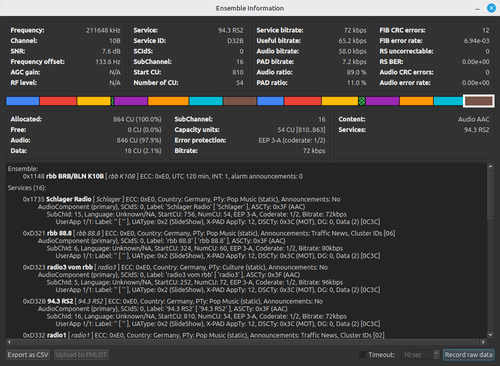
Task: Select the first yellow subchannel segment
Action: [x=94, y=101]
